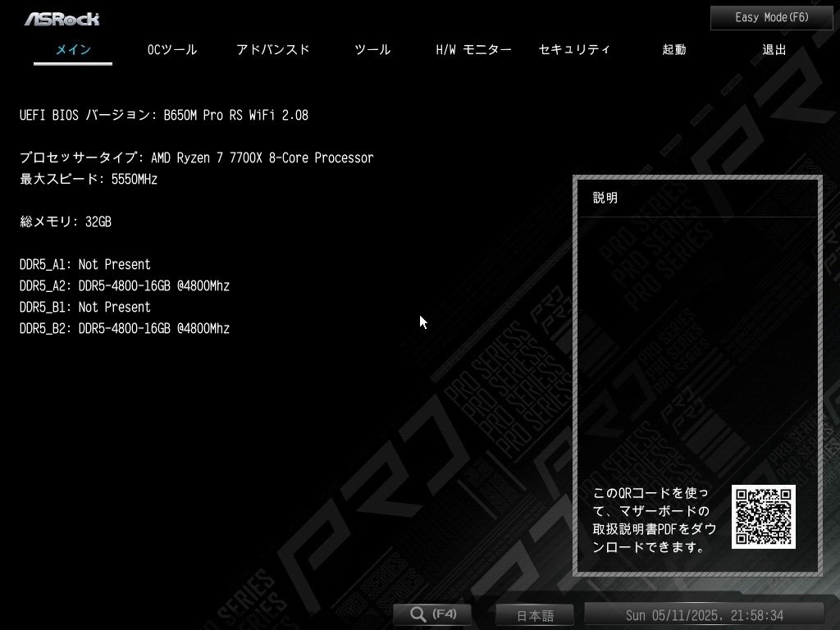This screenshot has height=630, width=840.
Task: Open the search (F4) magnifier button
Action: point(433,614)
